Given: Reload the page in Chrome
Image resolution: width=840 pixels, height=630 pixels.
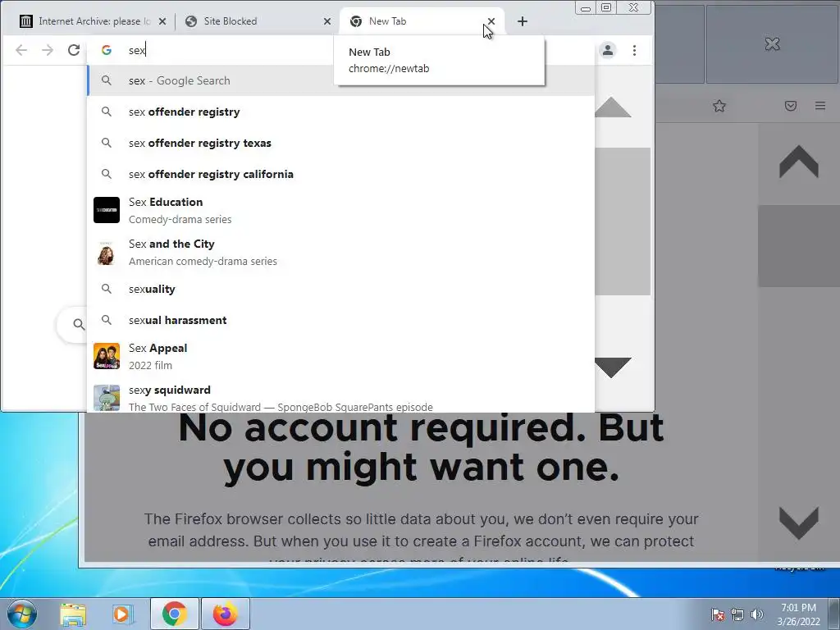Looking at the screenshot, I should (74, 50).
